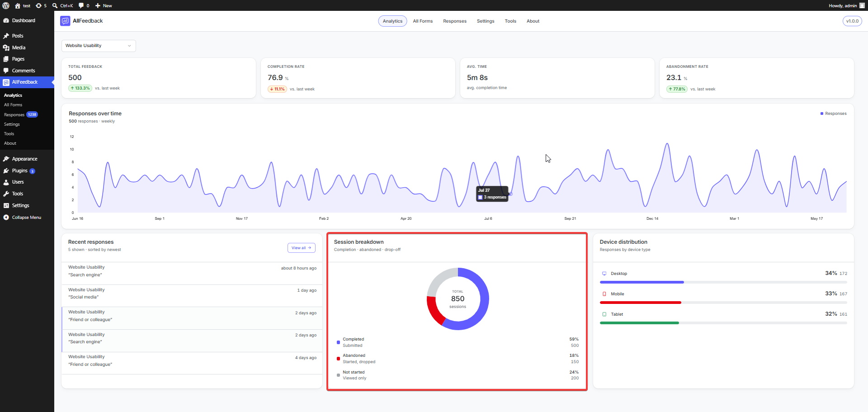Click the Desktop device icon
This screenshot has height=412, width=868.
click(604, 274)
